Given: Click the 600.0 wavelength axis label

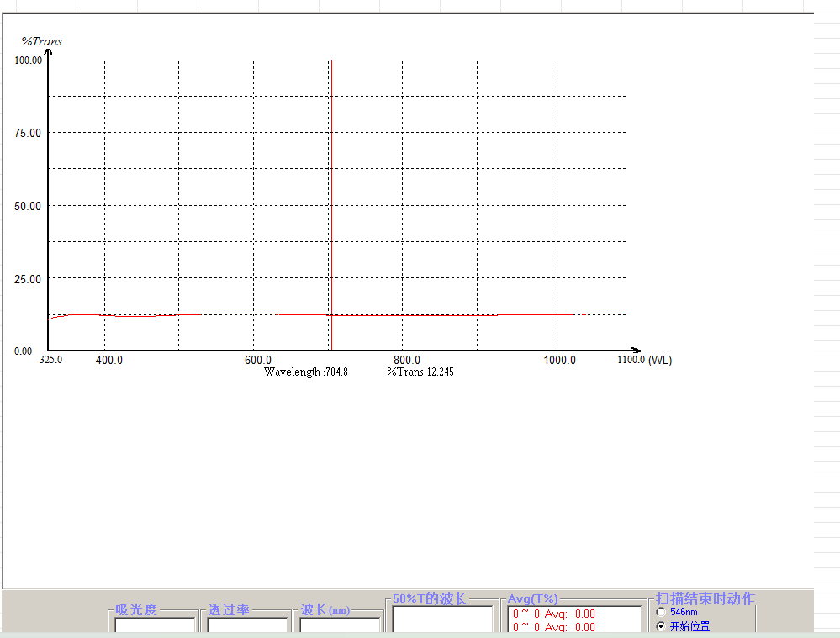Looking at the screenshot, I should coord(258,360).
